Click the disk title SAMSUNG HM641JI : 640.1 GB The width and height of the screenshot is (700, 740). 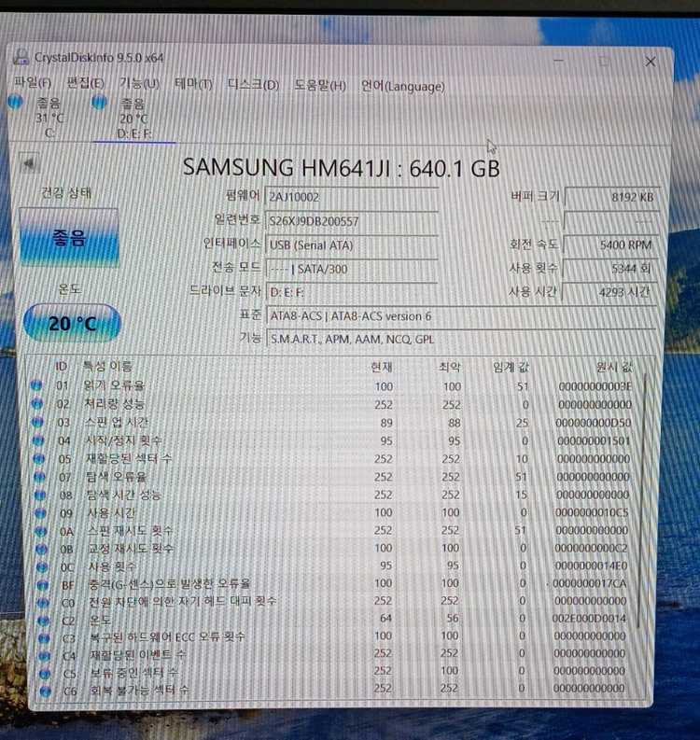click(341, 168)
